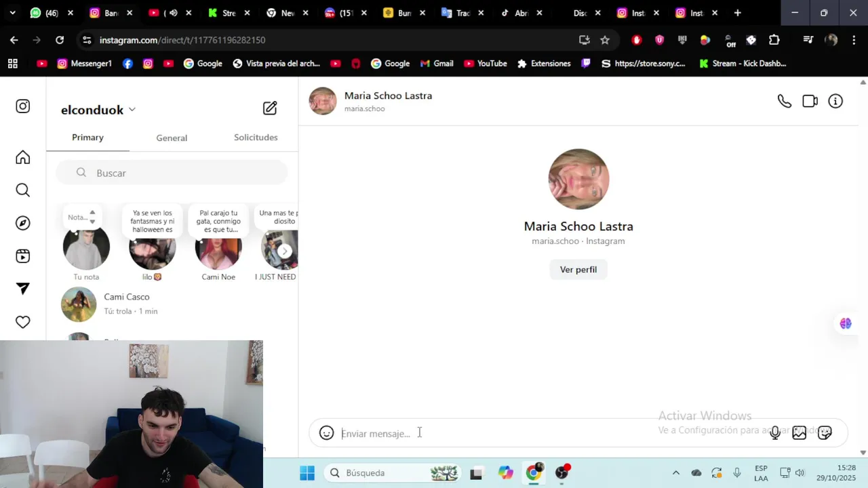Open the taskbar Búsqueda search box
The height and width of the screenshot is (488, 868).
tap(392, 473)
